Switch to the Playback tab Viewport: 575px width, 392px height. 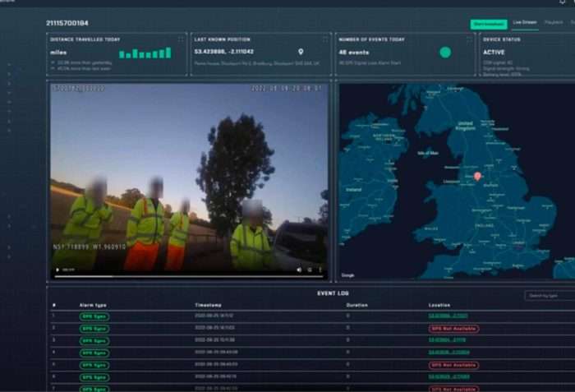554,22
